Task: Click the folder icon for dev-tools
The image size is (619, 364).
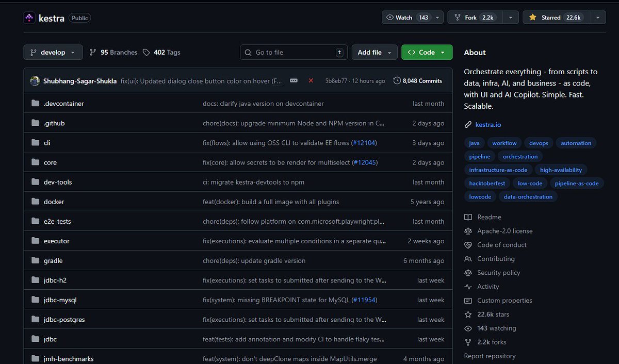Action: click(35, 182)
